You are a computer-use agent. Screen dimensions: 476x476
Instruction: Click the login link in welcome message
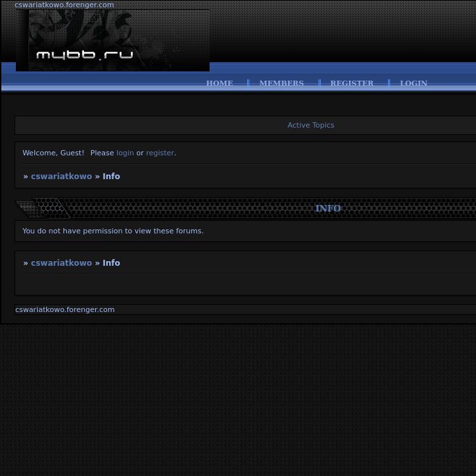[125, 153]
